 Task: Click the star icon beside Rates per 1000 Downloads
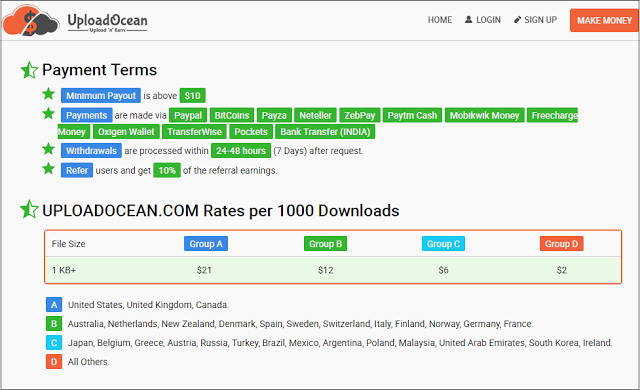click(x=29, y=209)
